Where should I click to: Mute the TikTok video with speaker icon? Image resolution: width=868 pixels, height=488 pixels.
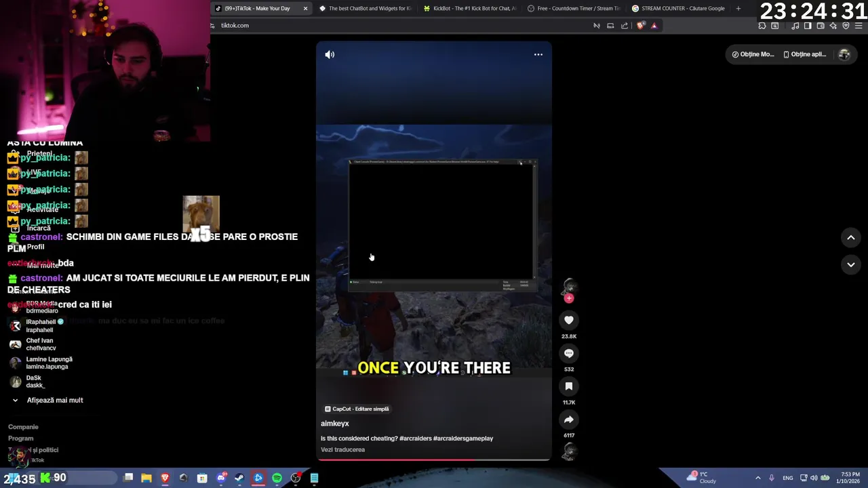pyautogui.click(x=330, y=55)
